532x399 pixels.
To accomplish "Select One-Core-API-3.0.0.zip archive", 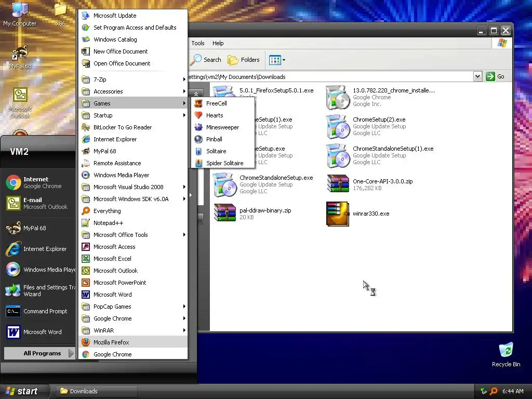I will click(369, 184).
